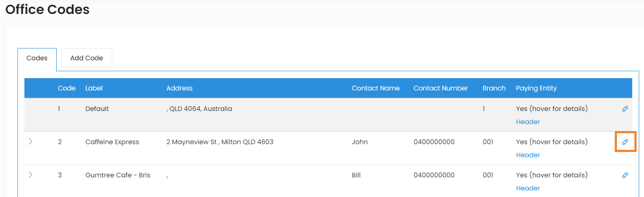Expand the Gumtree Cafe - Bris row
644x197 pixels.
tap(31, 175)
